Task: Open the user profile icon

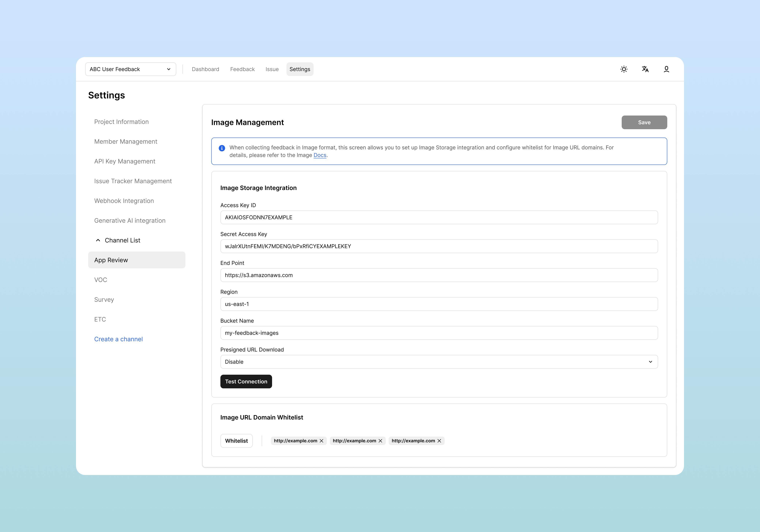Action: [x=666, y=69]
